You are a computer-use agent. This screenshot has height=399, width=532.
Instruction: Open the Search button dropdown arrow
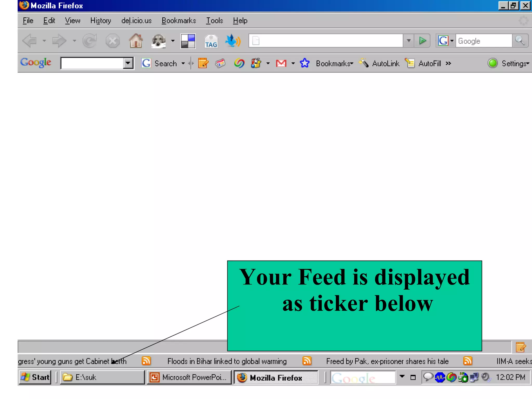183,63
